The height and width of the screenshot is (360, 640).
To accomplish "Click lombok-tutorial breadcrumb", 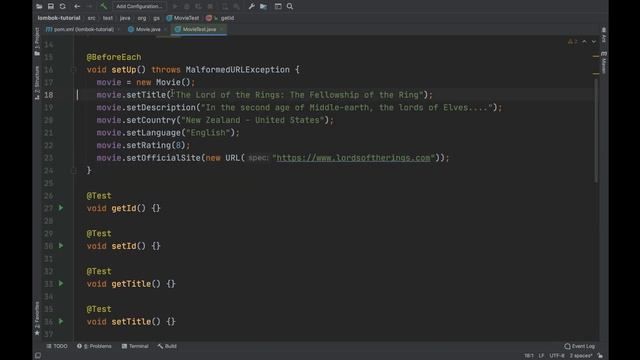I will (x=59, y=18).
